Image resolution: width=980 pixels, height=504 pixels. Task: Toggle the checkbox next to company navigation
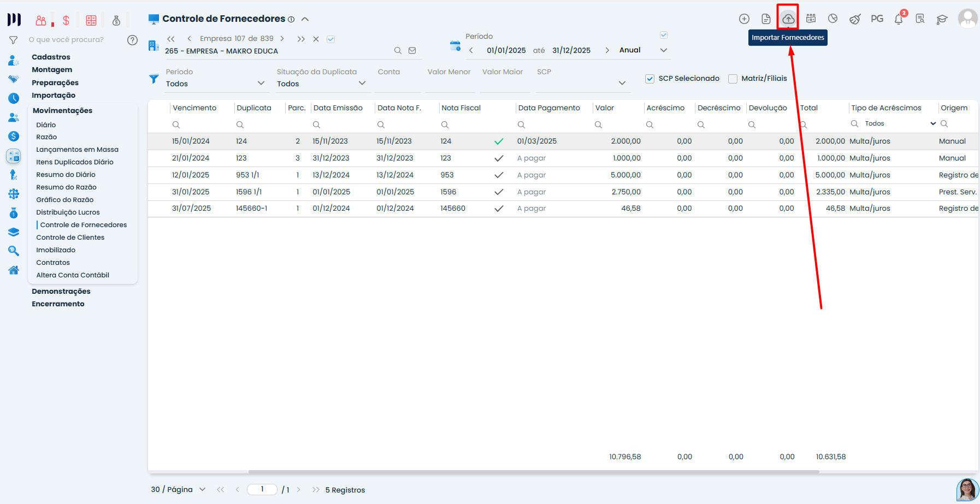click(x=330, y=39)
